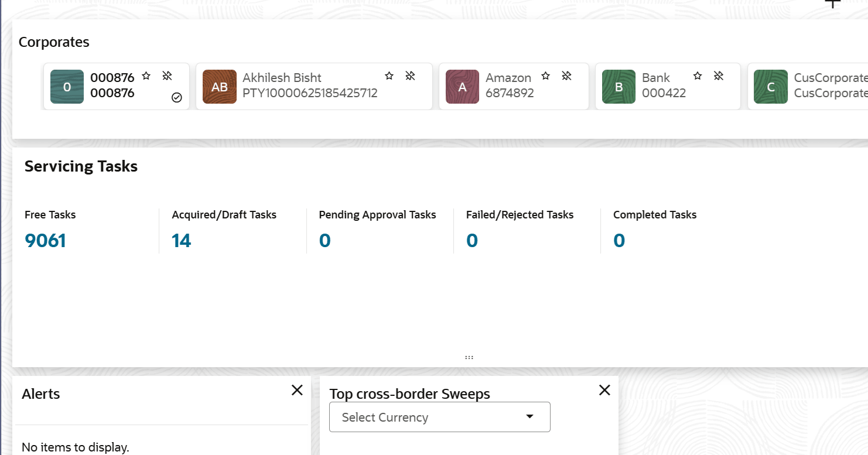
Task: Pin the Akhilesh Bisht corporate card
Action: [410, 76]
